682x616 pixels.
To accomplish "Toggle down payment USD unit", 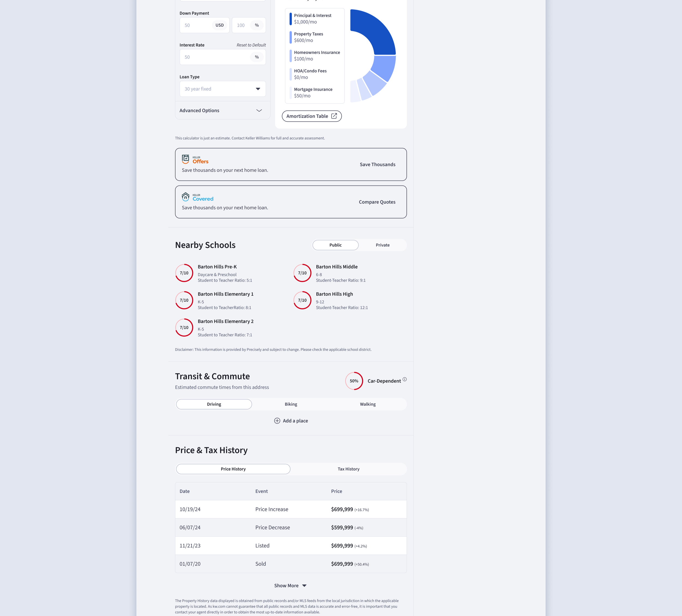I will tap(220, 25).
